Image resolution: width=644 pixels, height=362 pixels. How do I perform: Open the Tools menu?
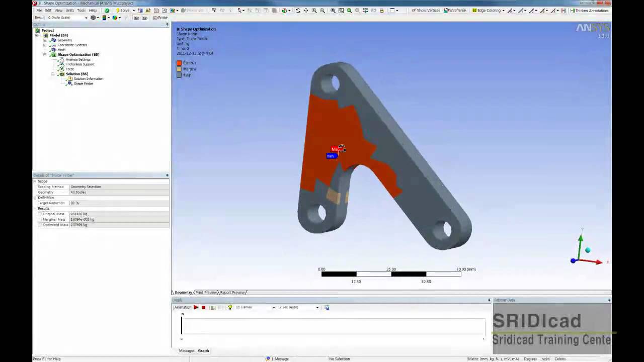coord(81,10)
